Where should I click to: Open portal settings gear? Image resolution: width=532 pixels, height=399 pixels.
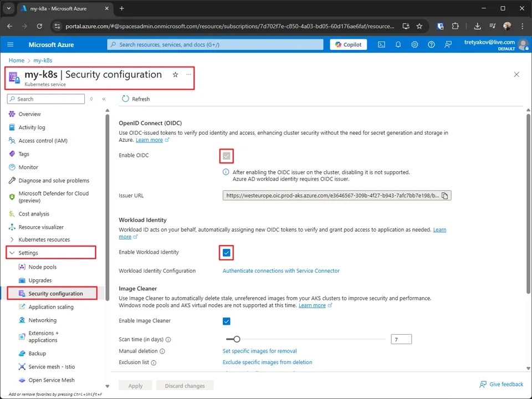click(415, 44)
